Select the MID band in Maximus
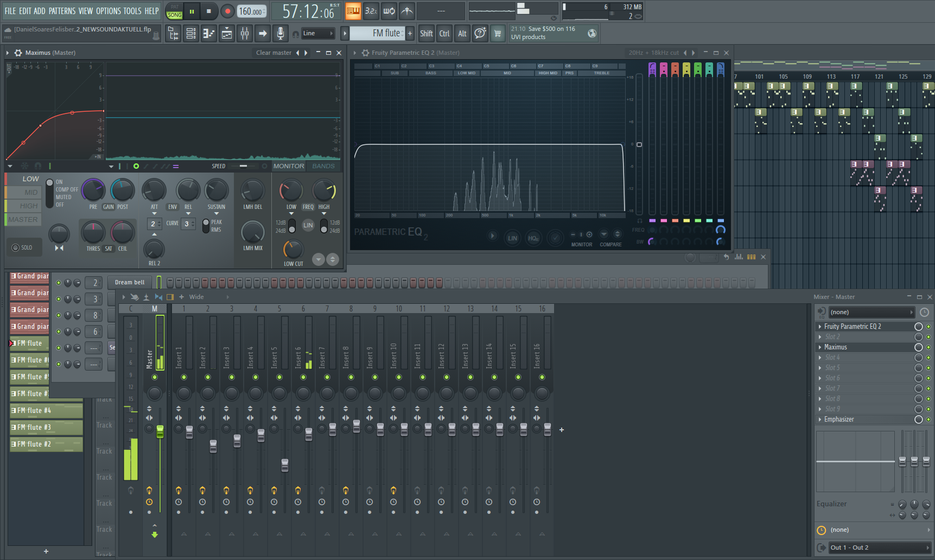 (22, 192)
